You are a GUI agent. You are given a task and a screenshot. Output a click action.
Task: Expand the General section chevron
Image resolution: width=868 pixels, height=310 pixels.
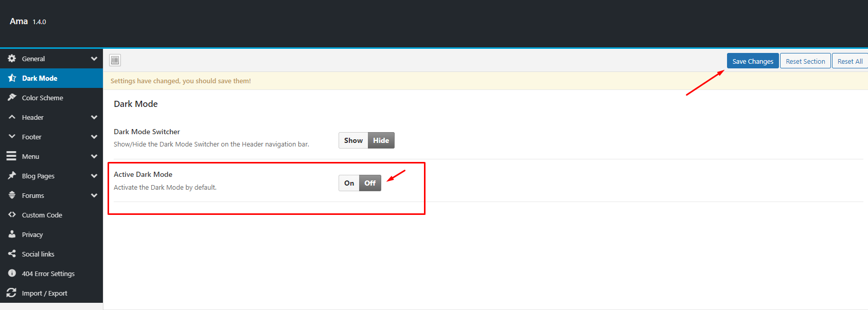tap(94, 59)
